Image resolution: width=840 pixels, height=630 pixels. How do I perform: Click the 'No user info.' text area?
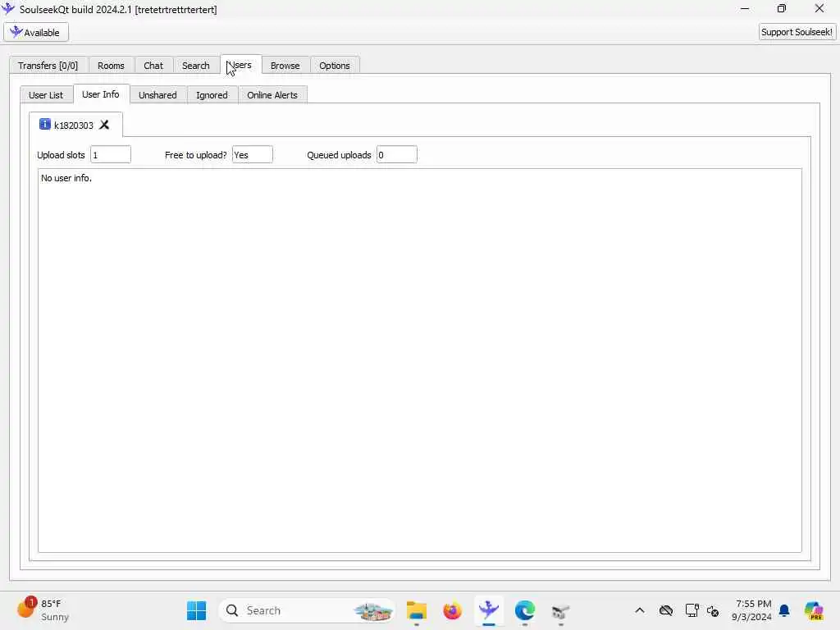(x=419, y=360)
